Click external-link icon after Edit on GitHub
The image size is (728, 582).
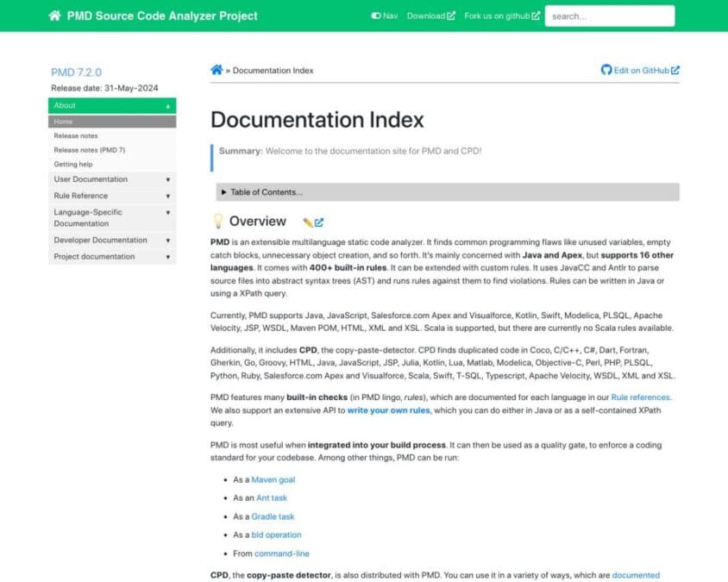pos(675,71)
